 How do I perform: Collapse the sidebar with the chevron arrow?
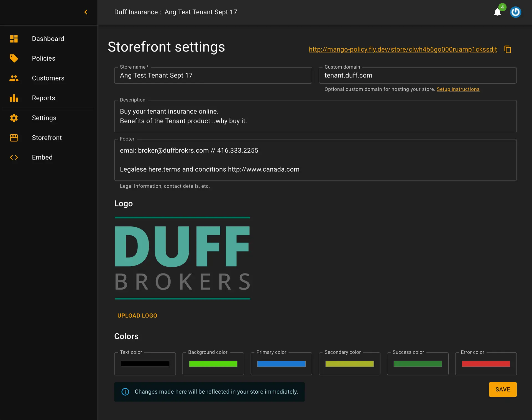[x=86, y=12]
